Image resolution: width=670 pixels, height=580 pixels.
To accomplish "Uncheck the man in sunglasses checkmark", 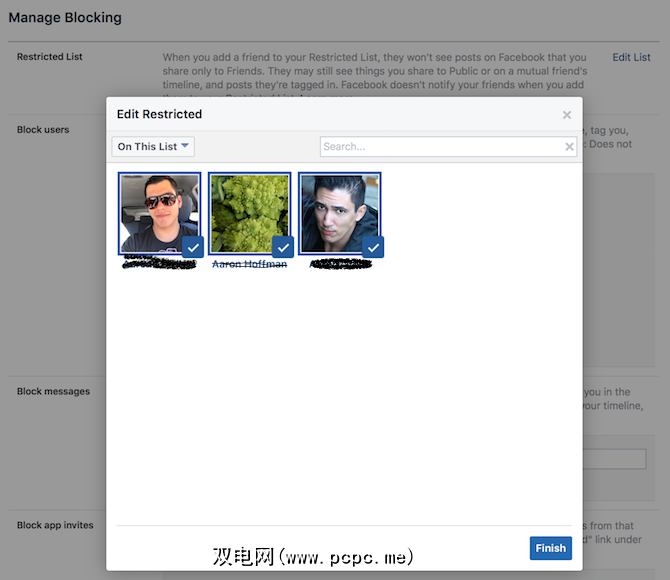I will pos(193,247).
